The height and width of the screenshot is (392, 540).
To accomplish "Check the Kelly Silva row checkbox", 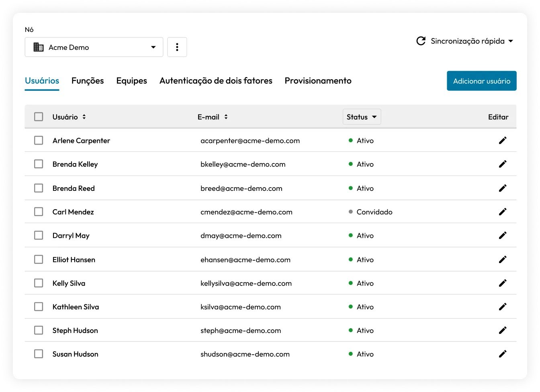I will click(39, 283).
